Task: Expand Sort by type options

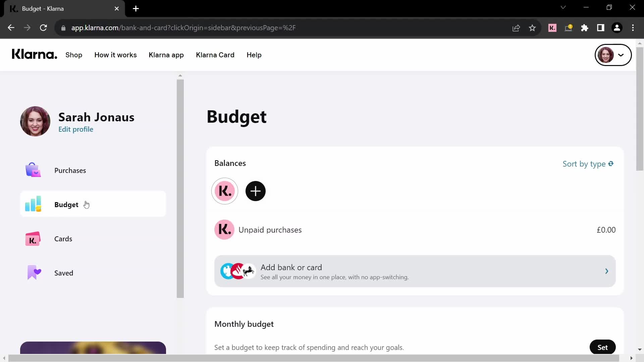Action: [589, 164]
